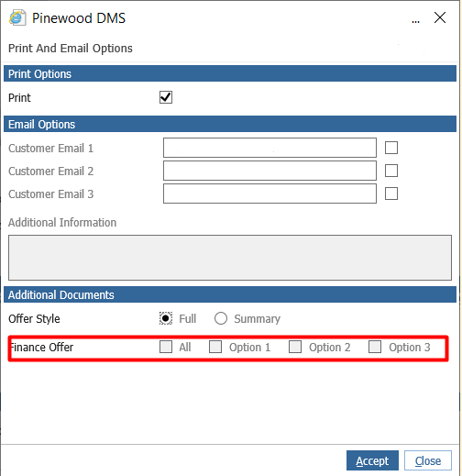Check the Finance Offer Option 3 checkbox
This screenshot has height=476, width=462.
click(375, 347)
